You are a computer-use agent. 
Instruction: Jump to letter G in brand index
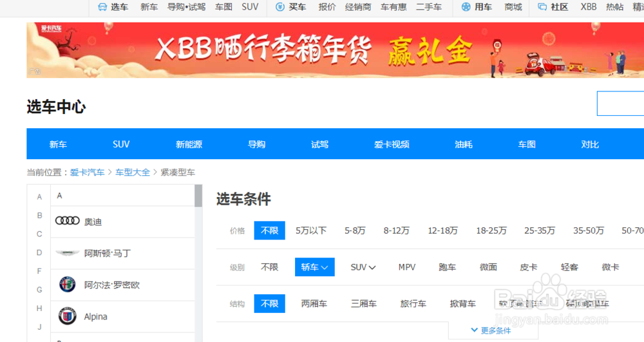coord(39,290)
